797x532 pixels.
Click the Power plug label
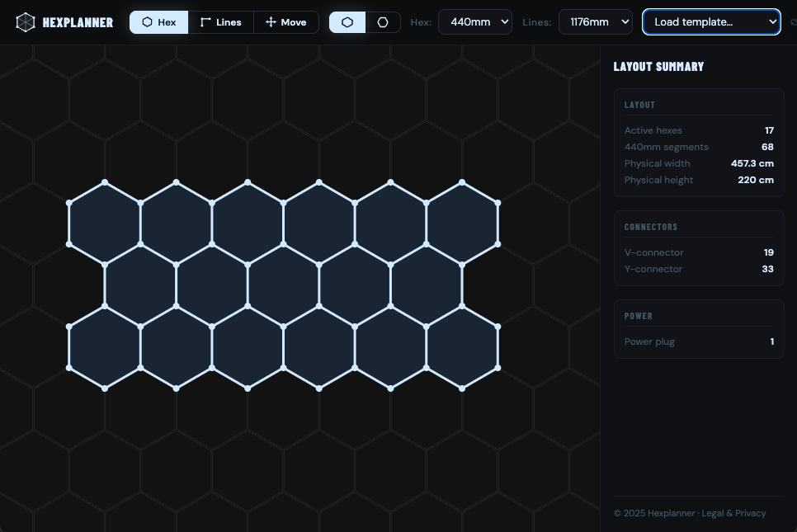(x=649, y=341)
